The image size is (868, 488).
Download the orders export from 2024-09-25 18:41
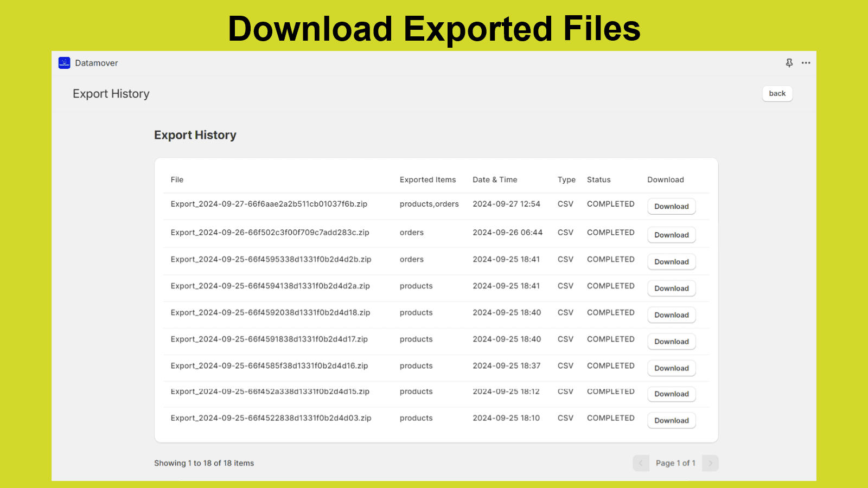(671, 262)
